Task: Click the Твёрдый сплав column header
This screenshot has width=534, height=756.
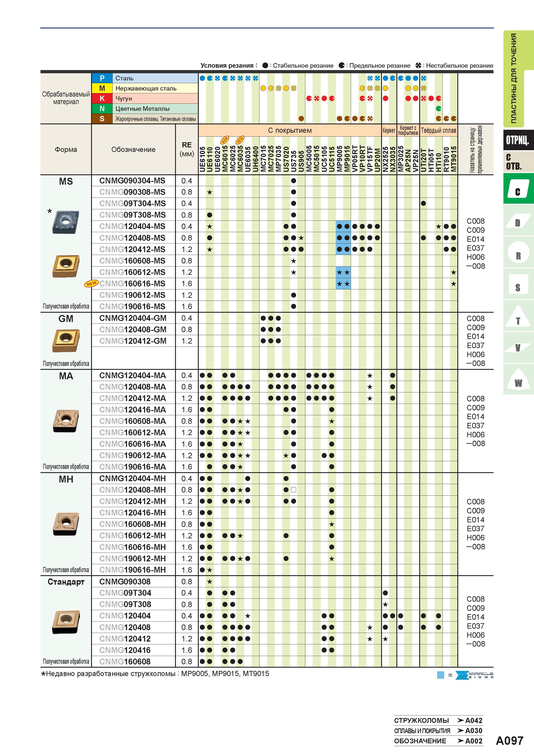Action: pos(439,130)
